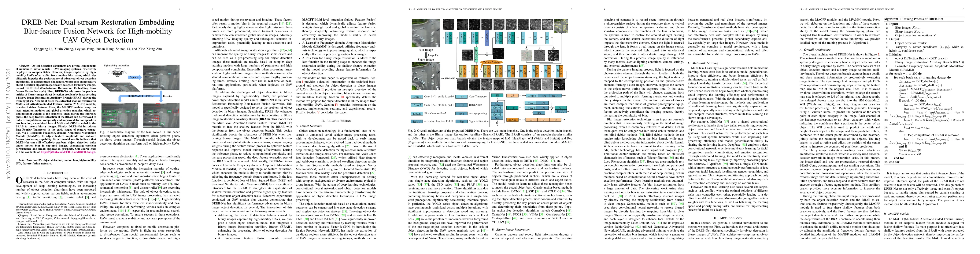Click the Conv1 legend box in Figure 2
The height and width of the screenshot is (254, 980).
(417, 97)
